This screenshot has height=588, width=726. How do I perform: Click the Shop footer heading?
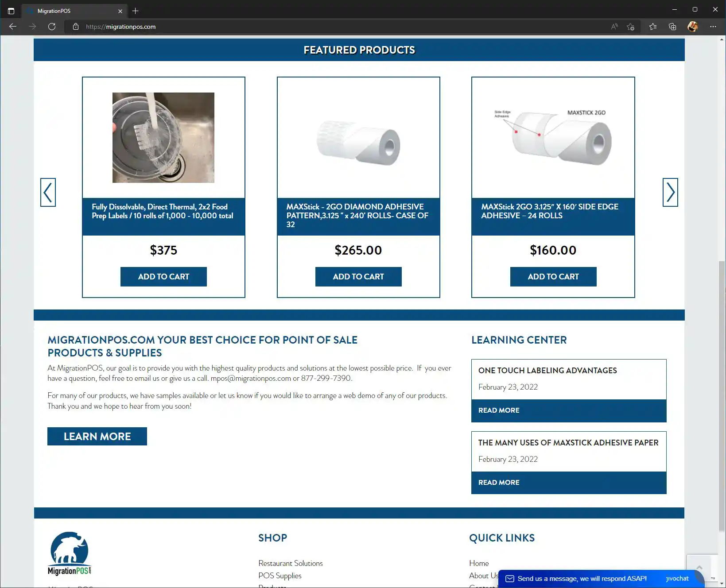point(273,538)
